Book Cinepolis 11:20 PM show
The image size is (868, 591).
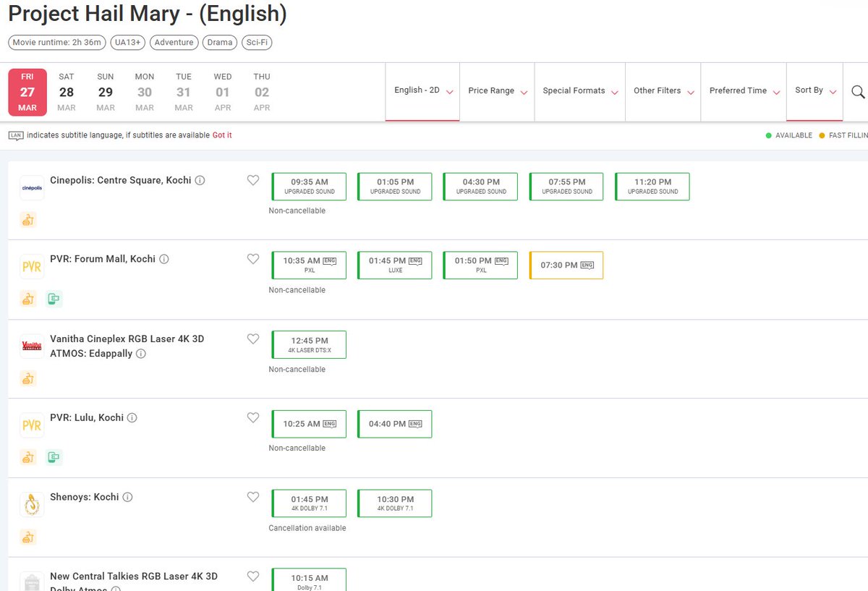pyautogui.click(x=652, y=187)
